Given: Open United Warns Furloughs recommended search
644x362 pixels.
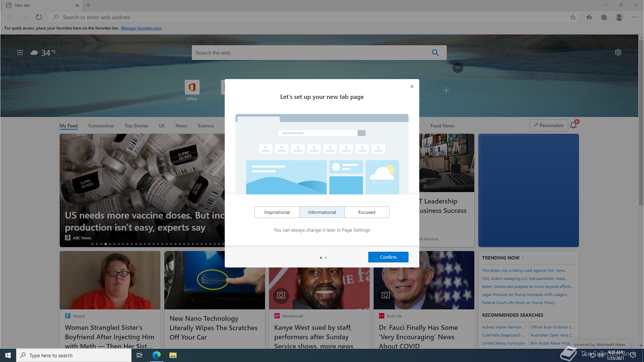Looking at the screenshot, I should 503,343.
